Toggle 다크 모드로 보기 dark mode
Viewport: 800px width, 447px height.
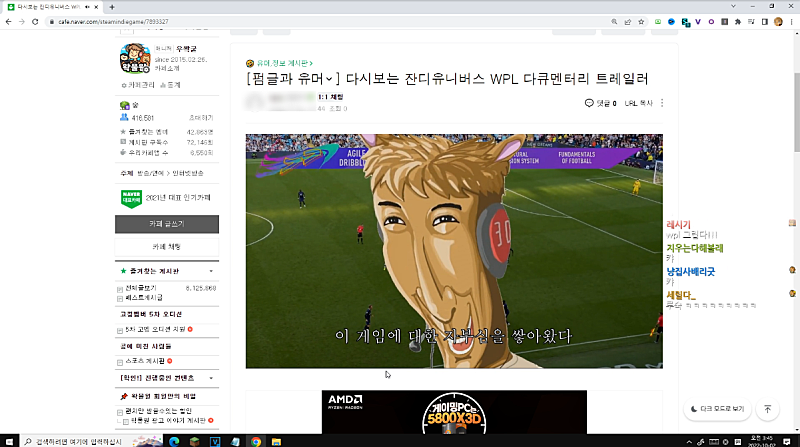click(717, 409)
